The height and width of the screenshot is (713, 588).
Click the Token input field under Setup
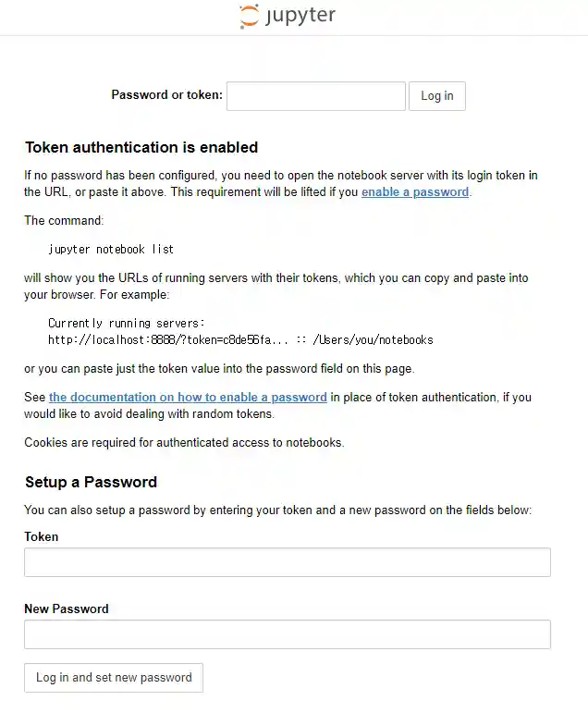(x=287, y=562)
